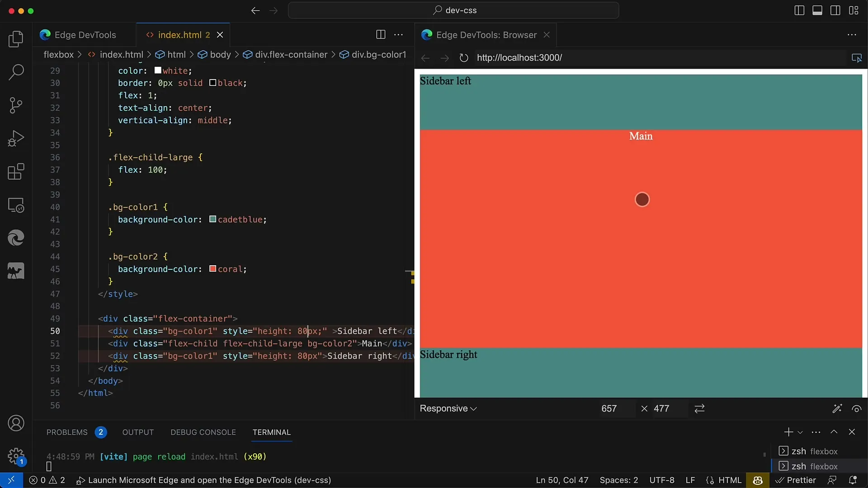Toggle the primary side bar
Image resolution: width=868 pixels, height=488 pixels.
click(799, 10)
